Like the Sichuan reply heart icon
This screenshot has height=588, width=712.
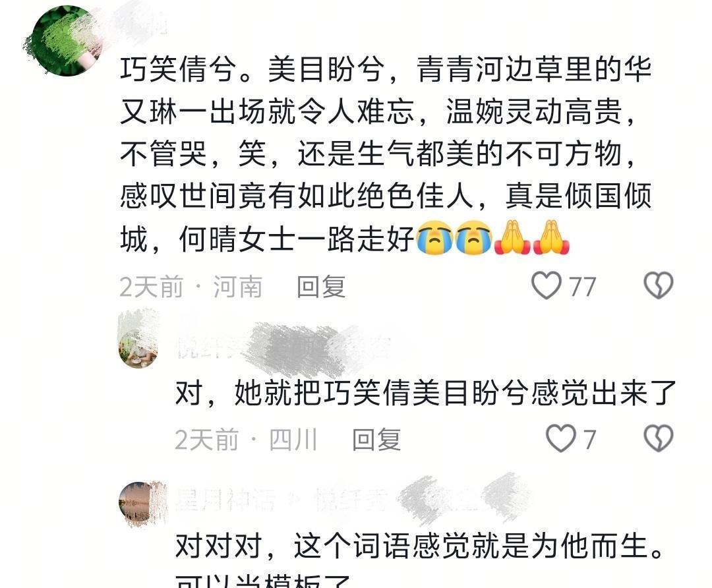560,438
